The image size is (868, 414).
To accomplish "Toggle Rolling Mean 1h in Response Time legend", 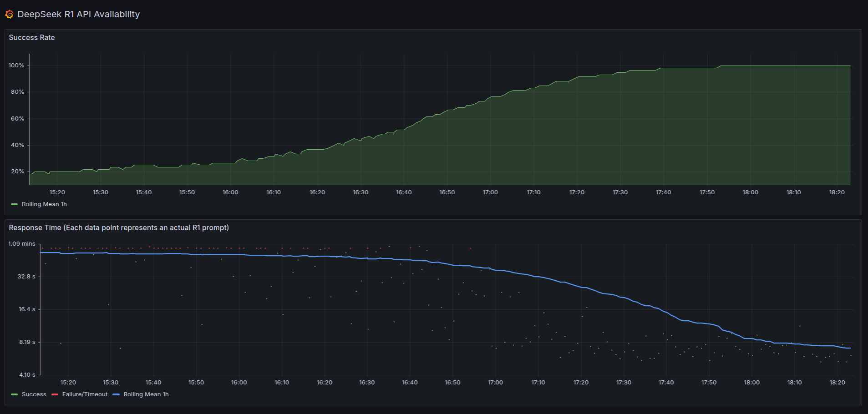I will point(146,394).
